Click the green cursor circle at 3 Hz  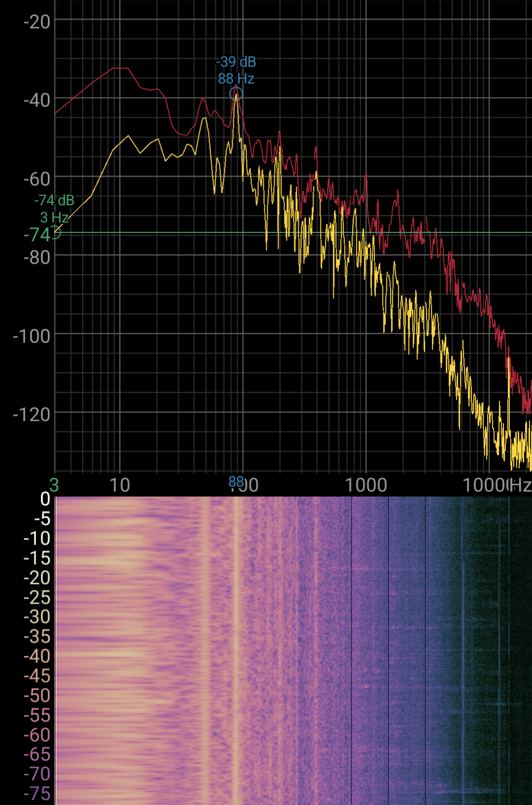[55, 233]
